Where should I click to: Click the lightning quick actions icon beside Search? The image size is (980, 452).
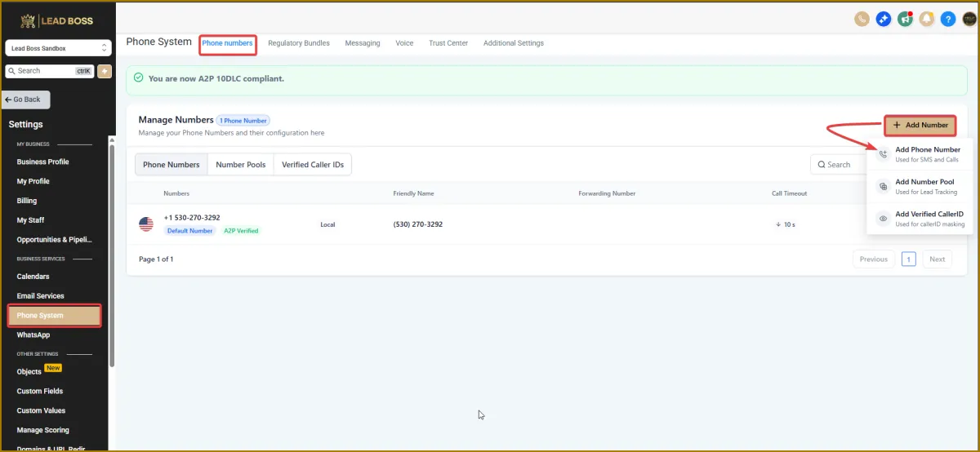[x=105, y=71]
